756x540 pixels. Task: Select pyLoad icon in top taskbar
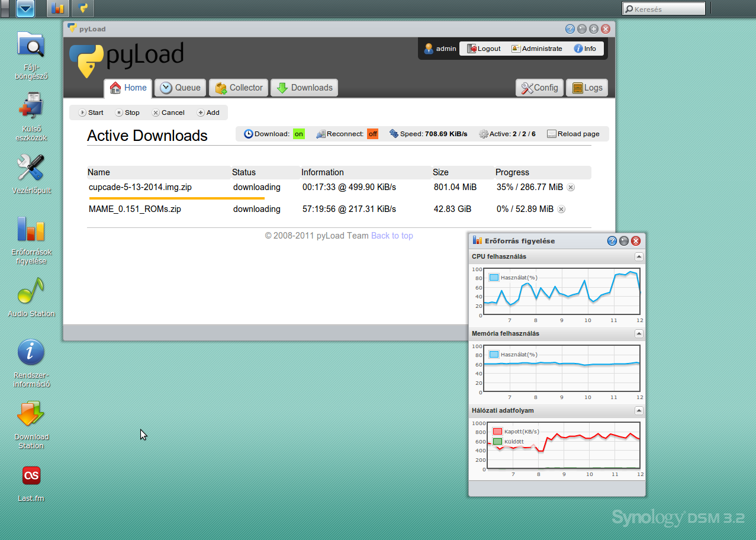click(x=83, y=8)
